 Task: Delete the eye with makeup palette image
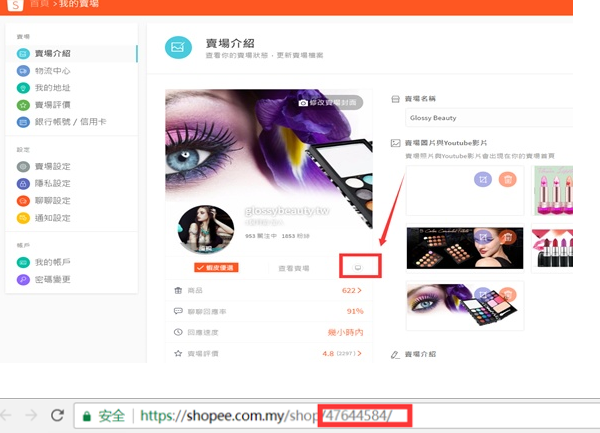[508, 295]
